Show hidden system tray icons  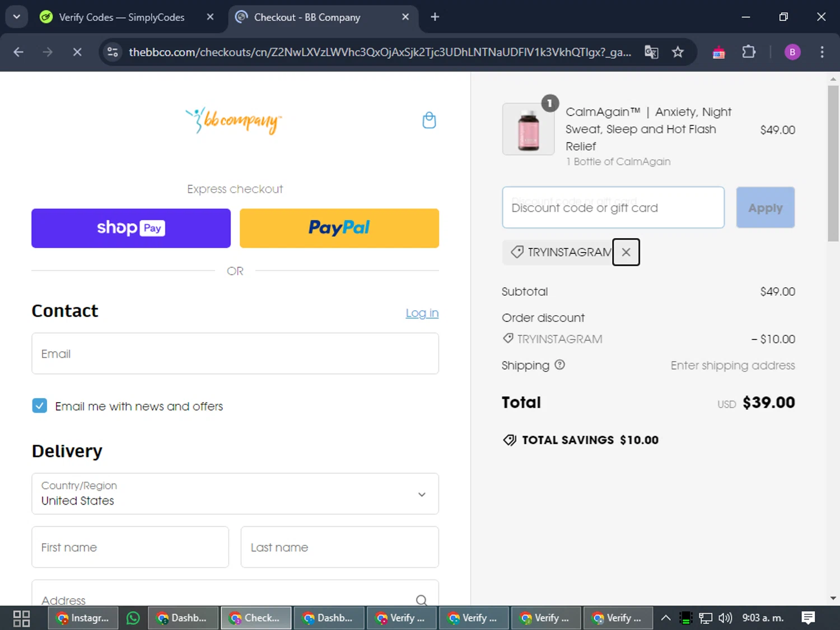[665, 618]
